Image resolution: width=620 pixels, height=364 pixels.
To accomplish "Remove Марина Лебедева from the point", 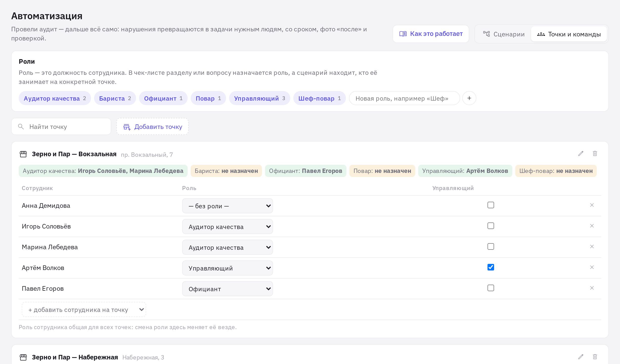I will pos(592,246).
